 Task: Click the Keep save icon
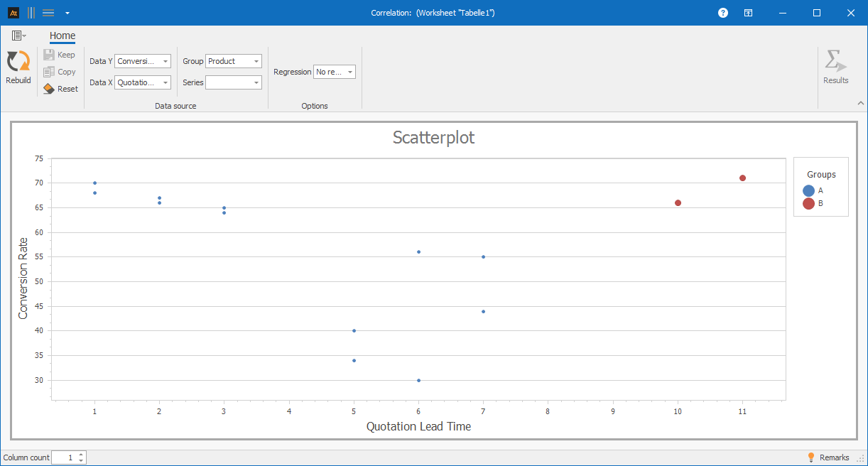(x=49, y=55)
